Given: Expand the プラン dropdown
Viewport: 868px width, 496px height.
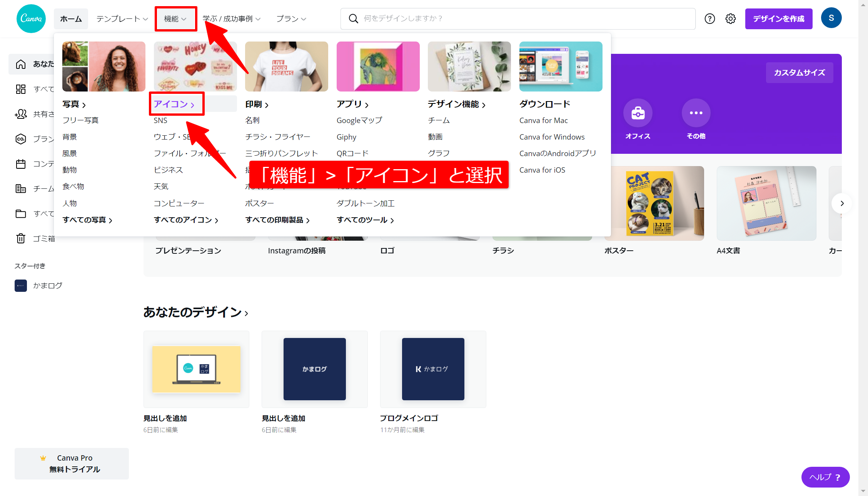Looking at the screenshot, I should pos(291,19).
